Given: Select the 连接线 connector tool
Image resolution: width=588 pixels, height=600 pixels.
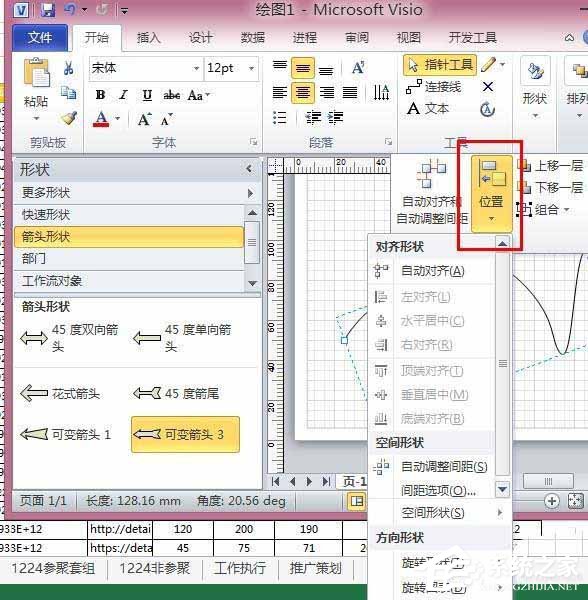Looking at the screenshot, I should (x=433, y=87).
